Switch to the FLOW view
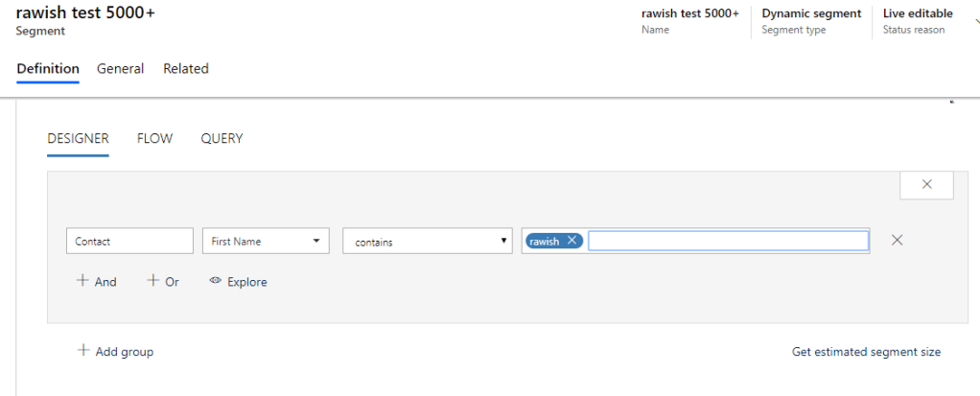The height and width of the screenshot is (396, 980). (x=154, y=139)
